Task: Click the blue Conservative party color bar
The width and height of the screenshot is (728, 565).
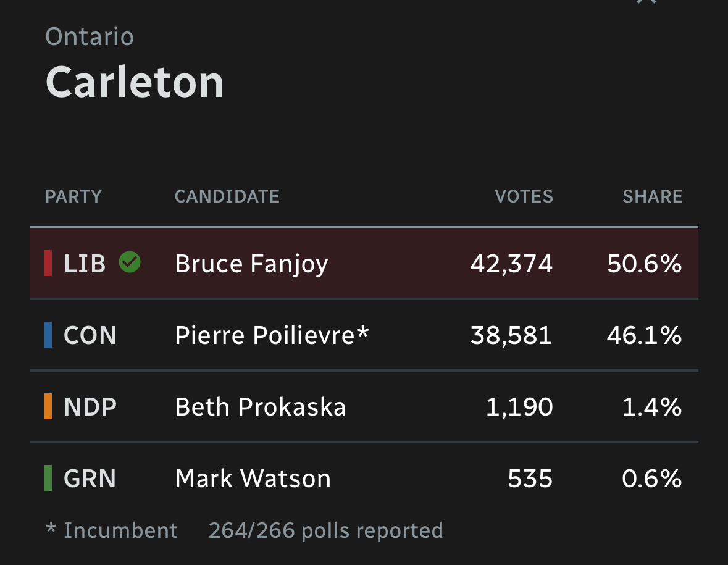Action: pos(48,335)
